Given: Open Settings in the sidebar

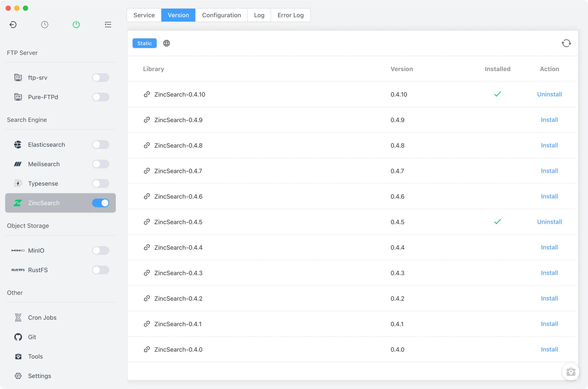Looking at the screenshot, I should point(60,376).
